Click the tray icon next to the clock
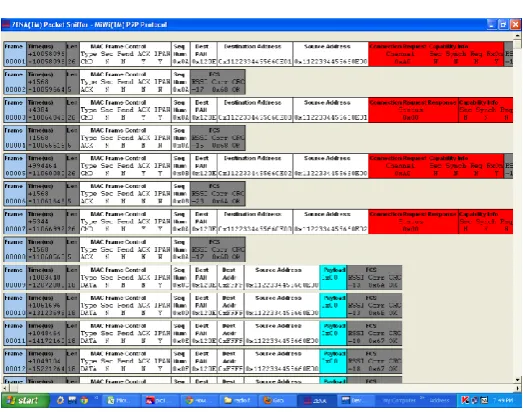Image resolution: width=523 pixels, height=412 pixels. pyautogui.click(x=484, y=400)
